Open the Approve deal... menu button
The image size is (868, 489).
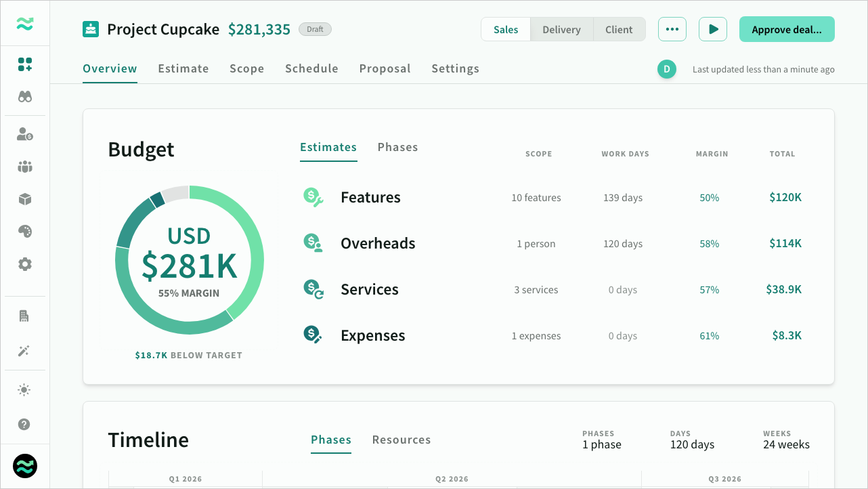pos(786,30)
